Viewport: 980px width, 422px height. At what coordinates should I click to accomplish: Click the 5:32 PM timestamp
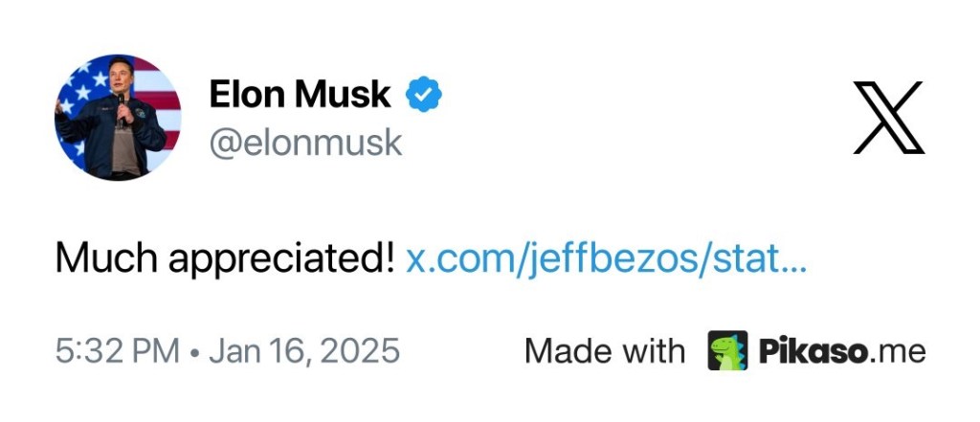pyautogui.click(x=117, y=351)
